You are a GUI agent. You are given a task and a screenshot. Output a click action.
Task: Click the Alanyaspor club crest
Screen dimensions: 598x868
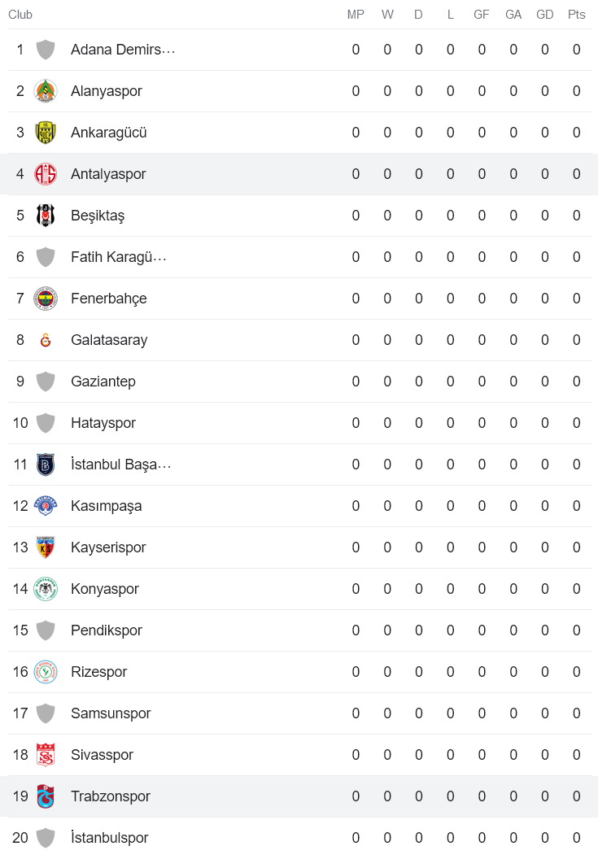pos(46,90)
